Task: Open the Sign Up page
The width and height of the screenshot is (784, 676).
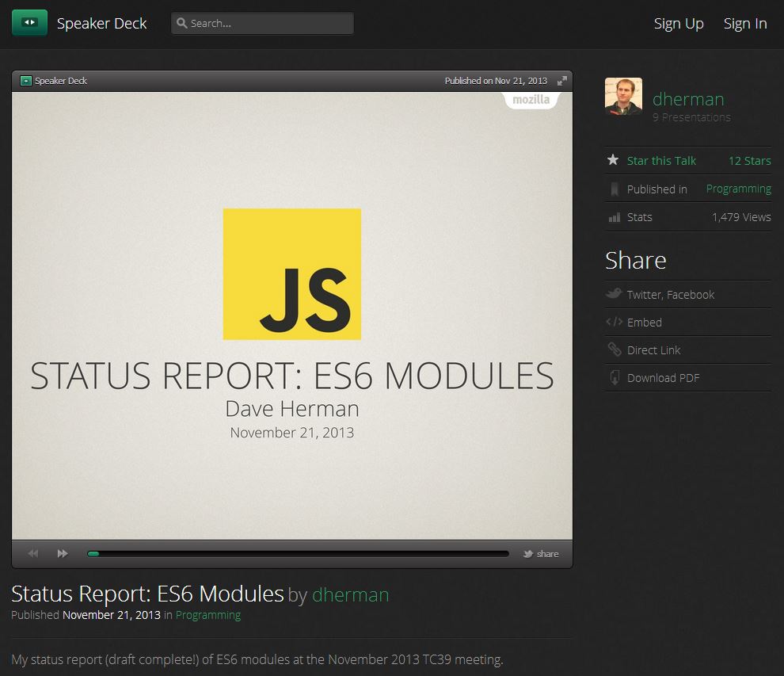Action: click(x=679, y=24)
